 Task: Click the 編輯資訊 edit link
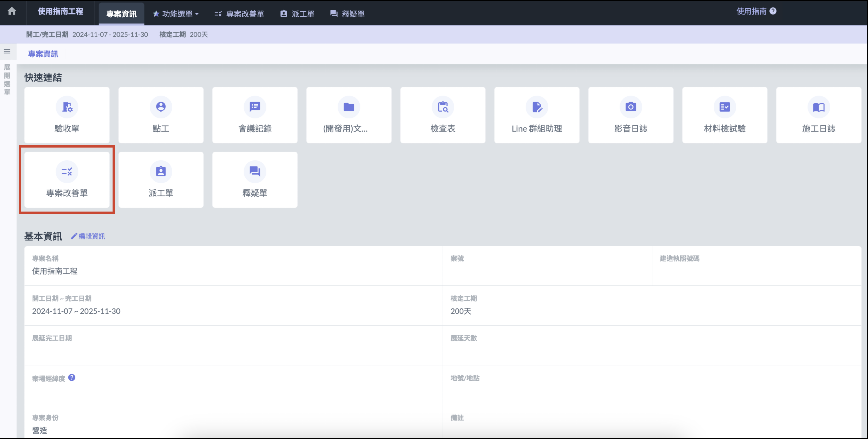click(88, 236)
